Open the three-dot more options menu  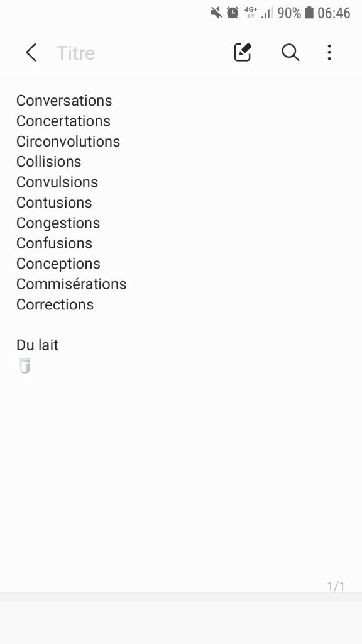coord(329,53)
